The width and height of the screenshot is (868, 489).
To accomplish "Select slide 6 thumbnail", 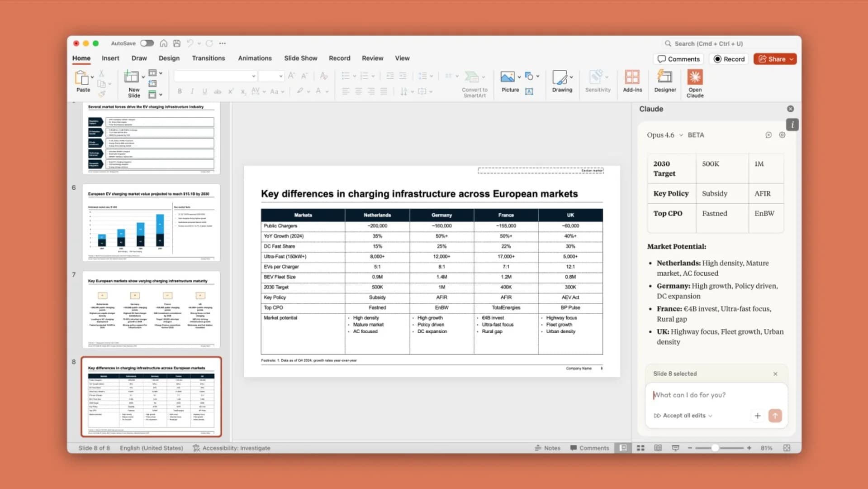I will 151,223.
